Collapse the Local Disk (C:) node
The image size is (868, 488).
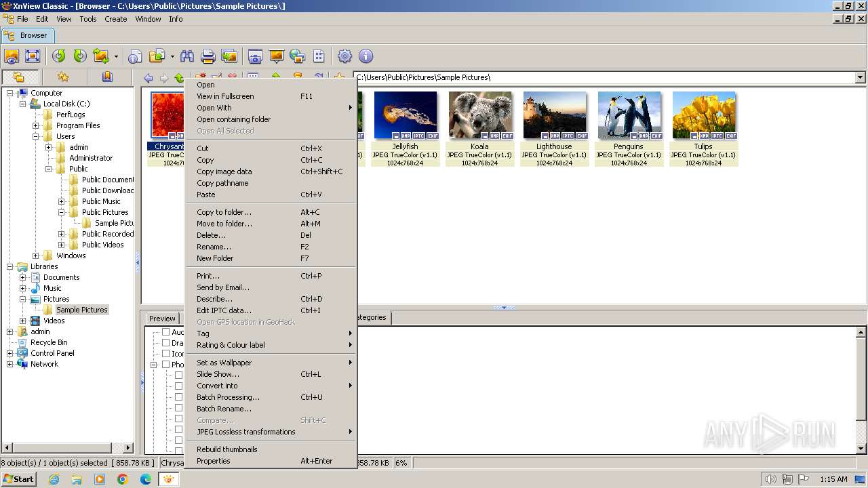pos(23,104)
